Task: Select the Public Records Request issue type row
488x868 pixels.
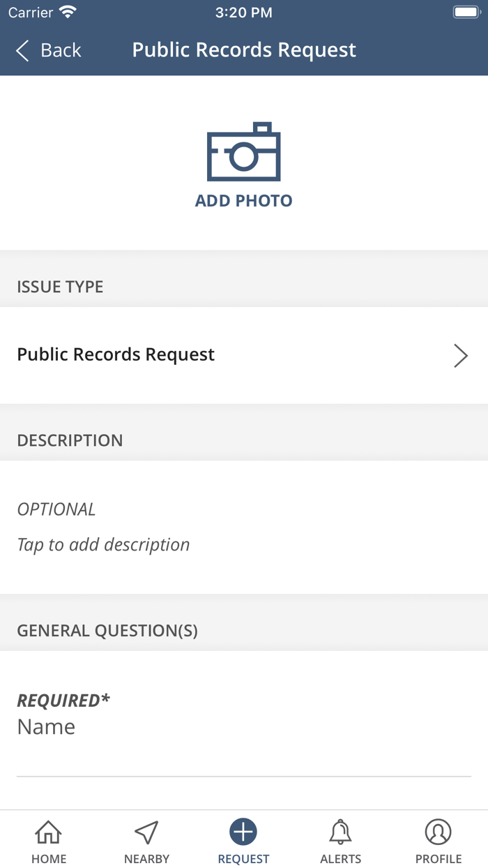Action: (209, 355)
